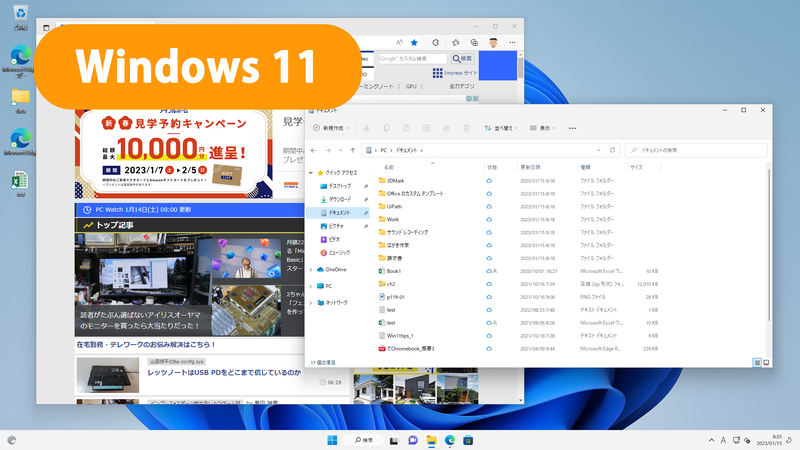Screen dimensions: 800x450
Task: Expand the PC tree node
Action: click(311, 286)
